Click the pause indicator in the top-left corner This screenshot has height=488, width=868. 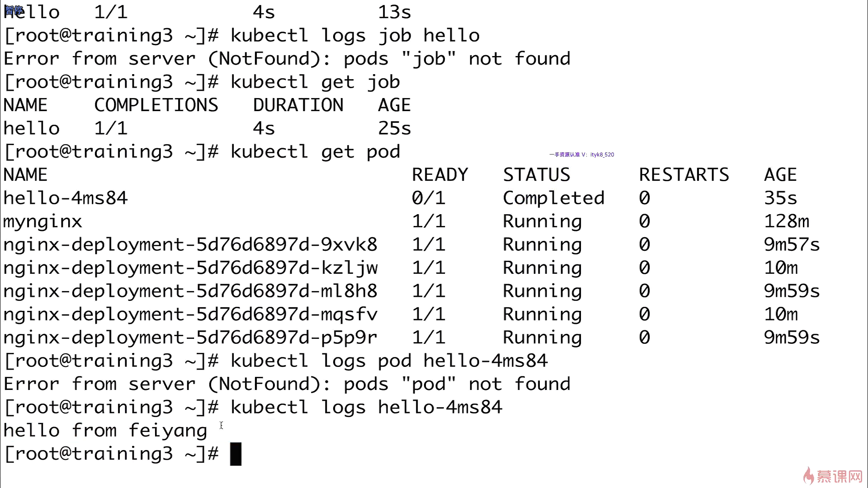pos(14,9)
